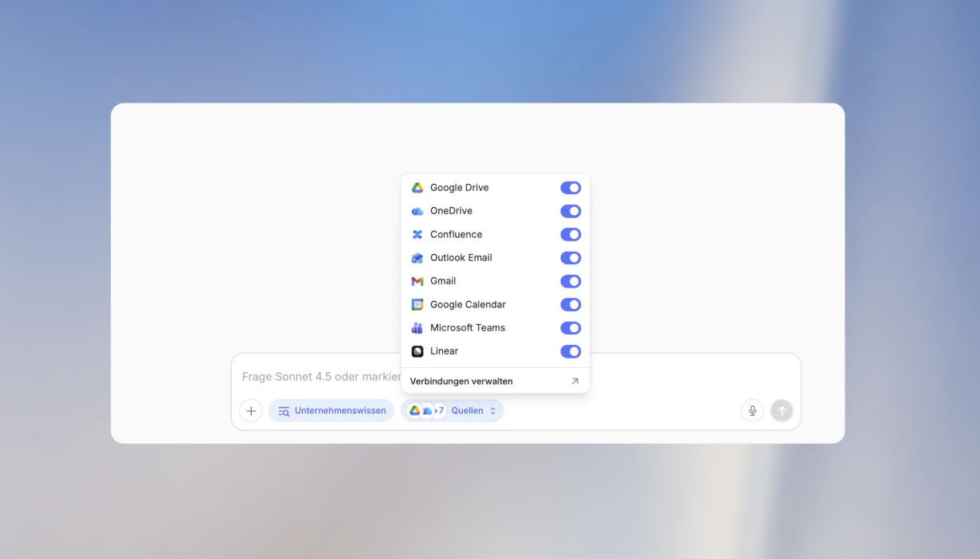Click the Confluence icon
This screenshot has height=559, width=980.
[417, 234]
